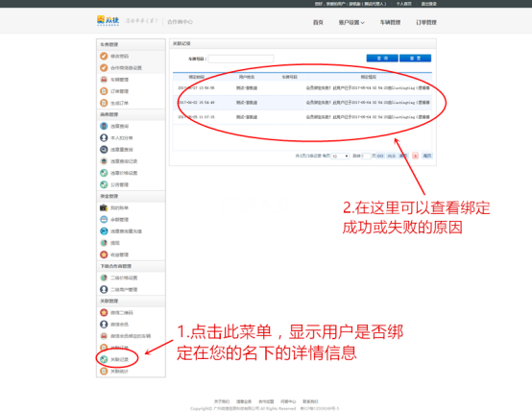
Task: Go to 首页 in the top navigation
Action: click(x=318, y=22)
